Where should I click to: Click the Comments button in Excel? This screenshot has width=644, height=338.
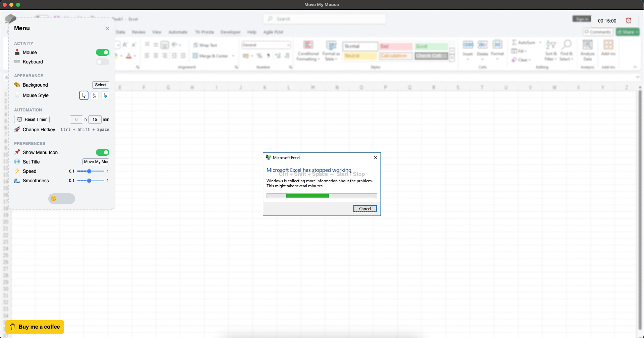[x=598, y=32]
